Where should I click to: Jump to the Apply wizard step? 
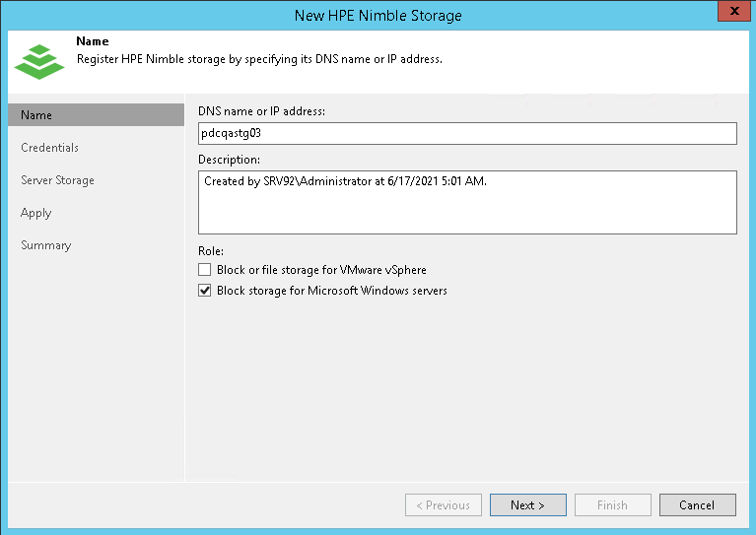click(35, 213)
